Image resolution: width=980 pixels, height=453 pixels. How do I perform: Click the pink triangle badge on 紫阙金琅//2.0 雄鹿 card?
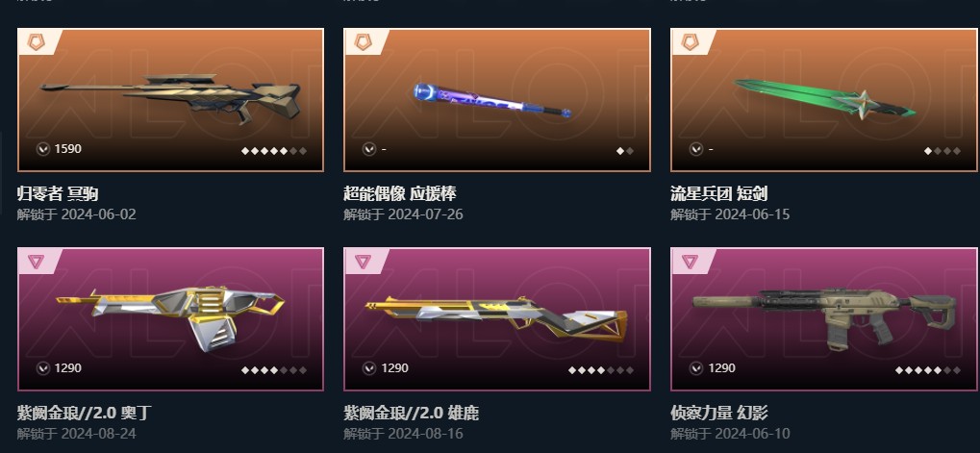(x=364, y=262)
